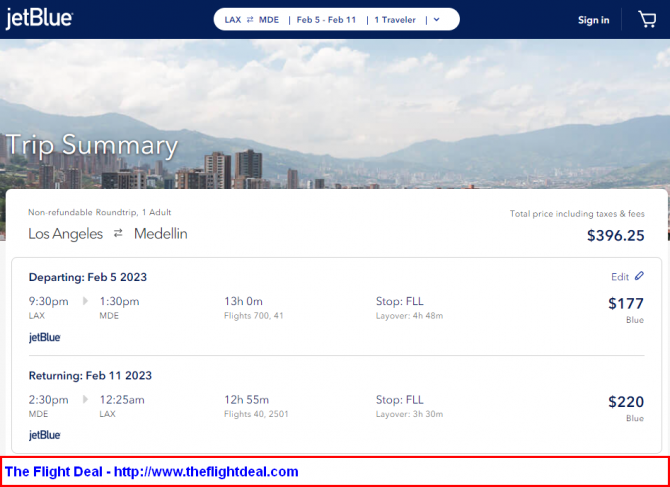This screenshot has height=487, width=670.
Task: Click arrow between 2:30pm and 12:25am
Action: click(85, 399)
